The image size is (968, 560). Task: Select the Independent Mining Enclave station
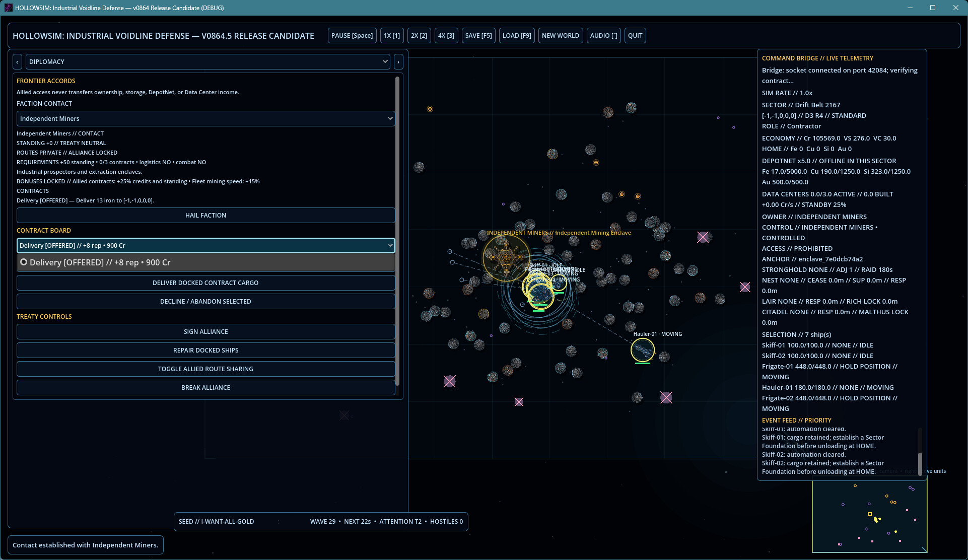pos(506,257)
